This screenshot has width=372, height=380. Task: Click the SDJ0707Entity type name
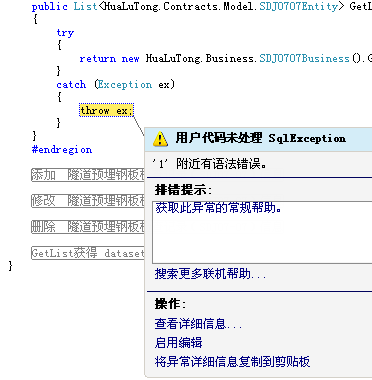click(298, 6)
